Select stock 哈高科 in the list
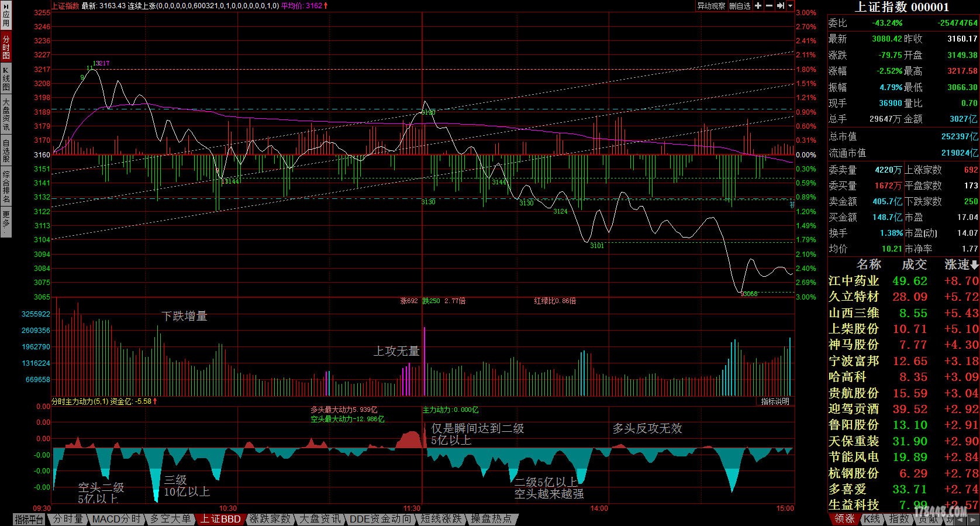Viewport: 980px width, 526px height. [x=903, y=377]
